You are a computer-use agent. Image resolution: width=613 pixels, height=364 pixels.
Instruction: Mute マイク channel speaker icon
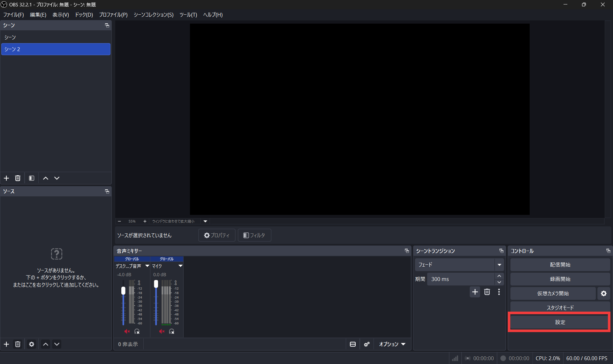pyautogui.click(x=162, y=331)
